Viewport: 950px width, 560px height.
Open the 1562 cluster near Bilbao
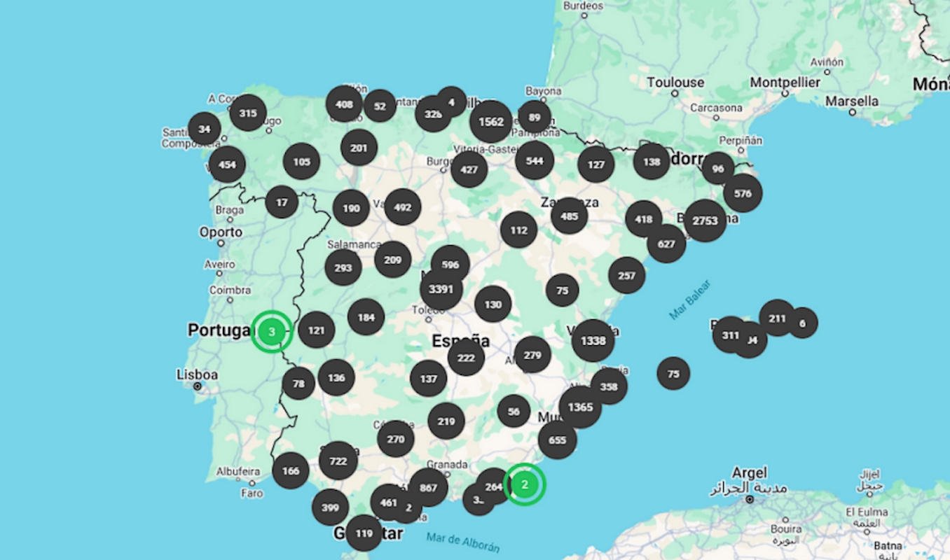(x=491, y=121)
